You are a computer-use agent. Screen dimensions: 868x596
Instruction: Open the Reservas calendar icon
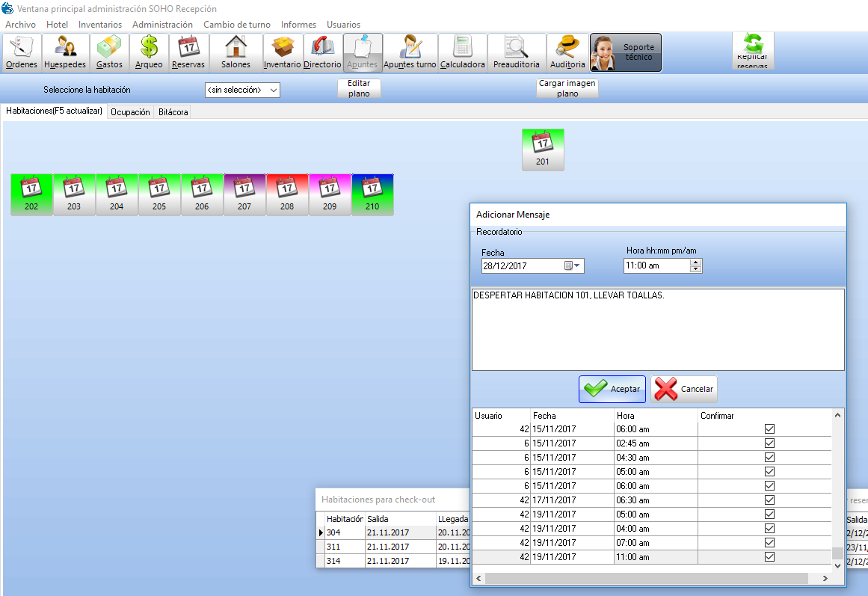pyautogui.click(x=188, y=52)
